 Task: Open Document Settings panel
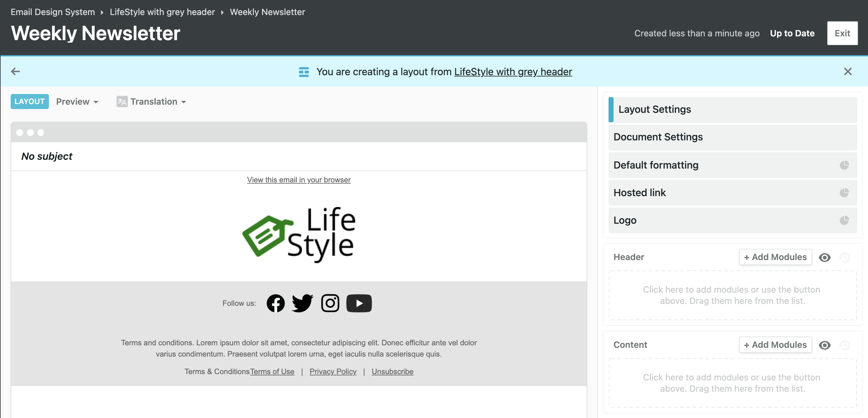[733, 137]
